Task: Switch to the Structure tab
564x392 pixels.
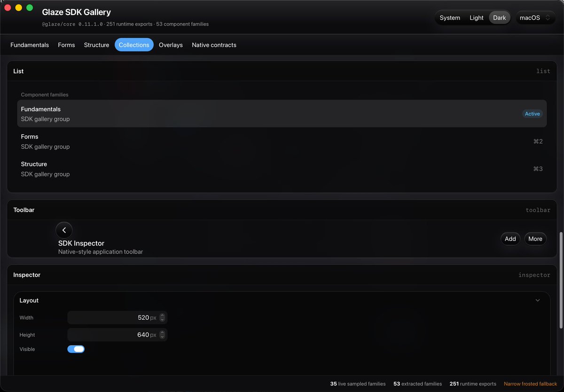Action: (x=96, y=45)
